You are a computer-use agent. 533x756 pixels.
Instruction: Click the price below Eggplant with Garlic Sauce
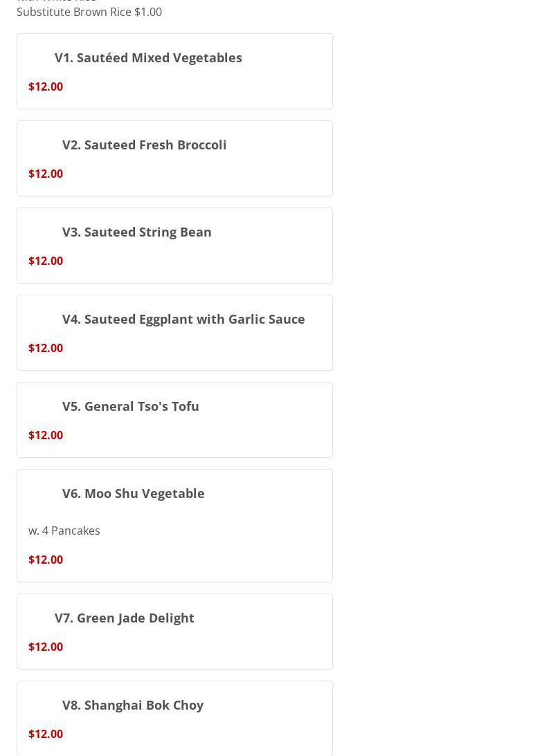[x=46, y=348]
